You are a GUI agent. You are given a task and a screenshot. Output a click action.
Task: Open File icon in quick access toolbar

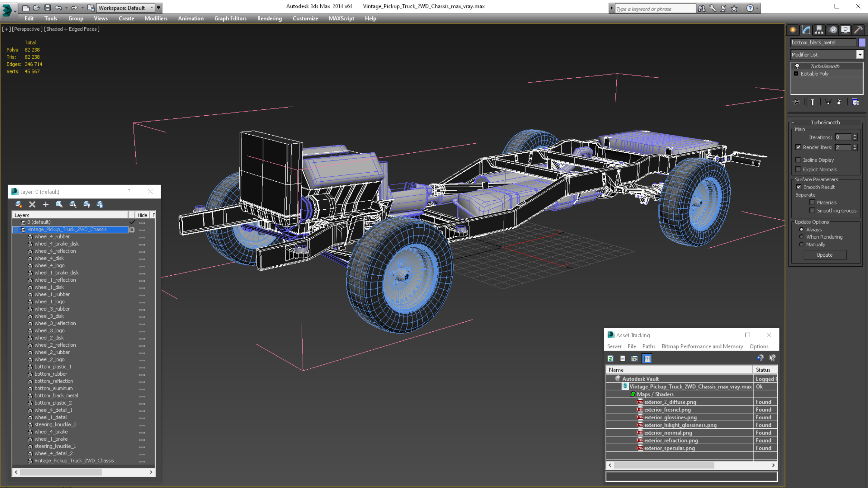coord(37,8)
